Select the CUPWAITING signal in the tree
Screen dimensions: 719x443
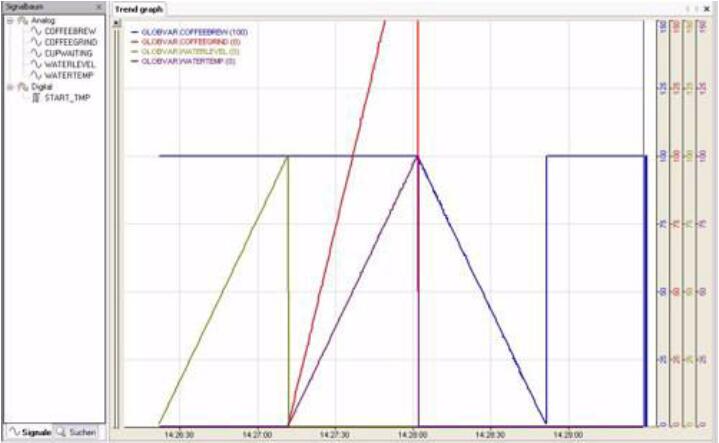pos(68,53)
